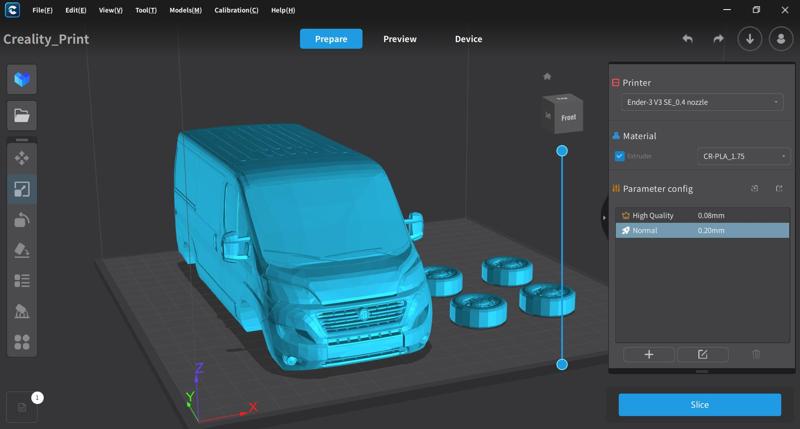Select the Move tool
This screenshot has height=429, width=800.
click(21, 158)
